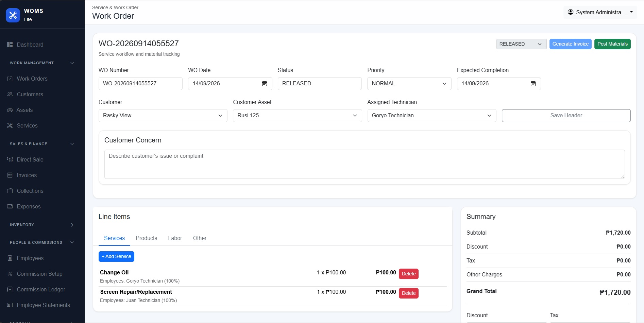Click the WO-20260914055527 page heading
Screen dimensions: 644x323
pyautogui.click(x=139, y=44)
